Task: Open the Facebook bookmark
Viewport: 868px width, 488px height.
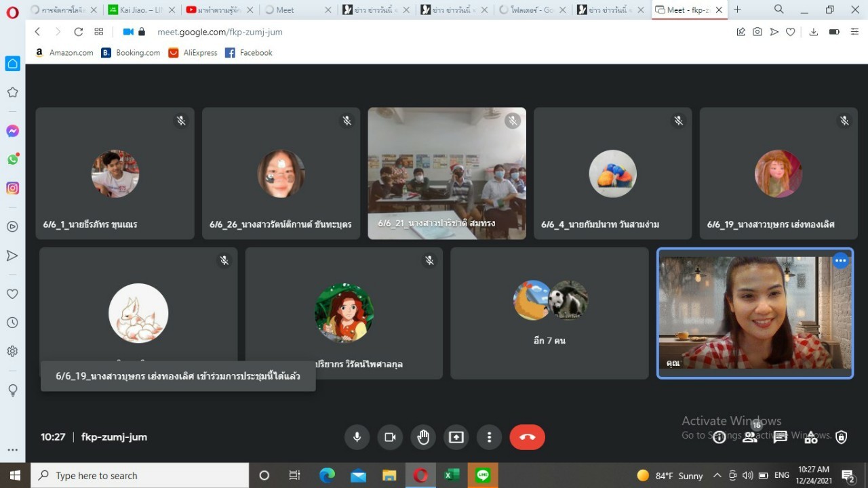Action: tap(248, 53)
